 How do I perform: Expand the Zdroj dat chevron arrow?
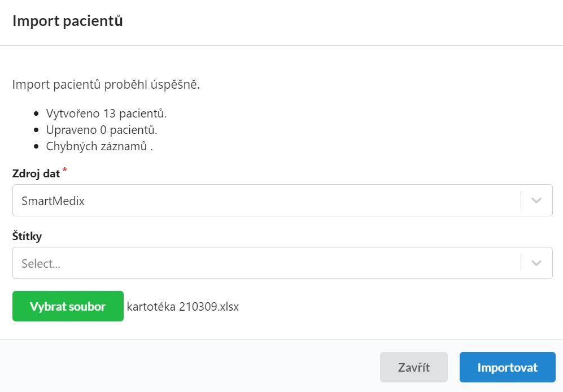[x=536, y=201]
